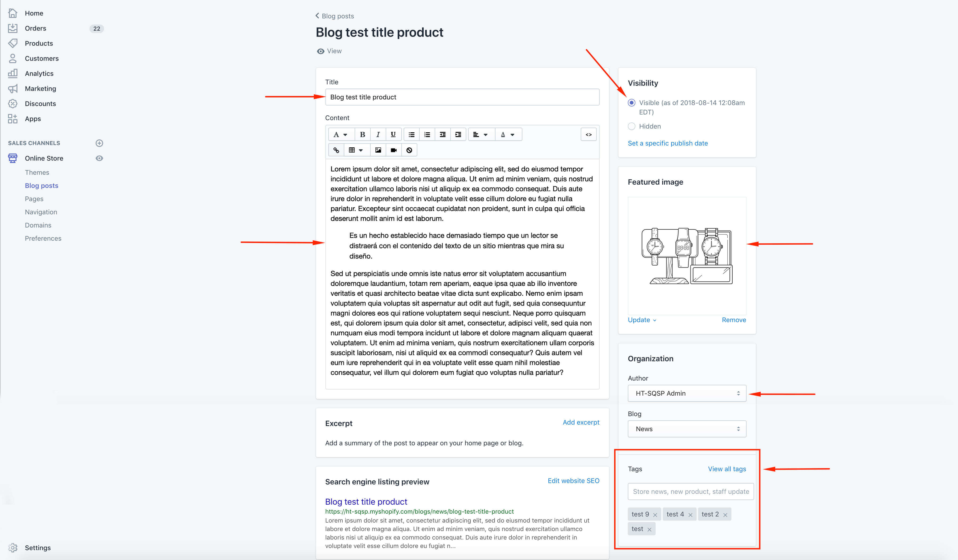The height and width of the screenshot is (560, 958).
Task: Insert a link using the link icon
Action: [336, 150]
